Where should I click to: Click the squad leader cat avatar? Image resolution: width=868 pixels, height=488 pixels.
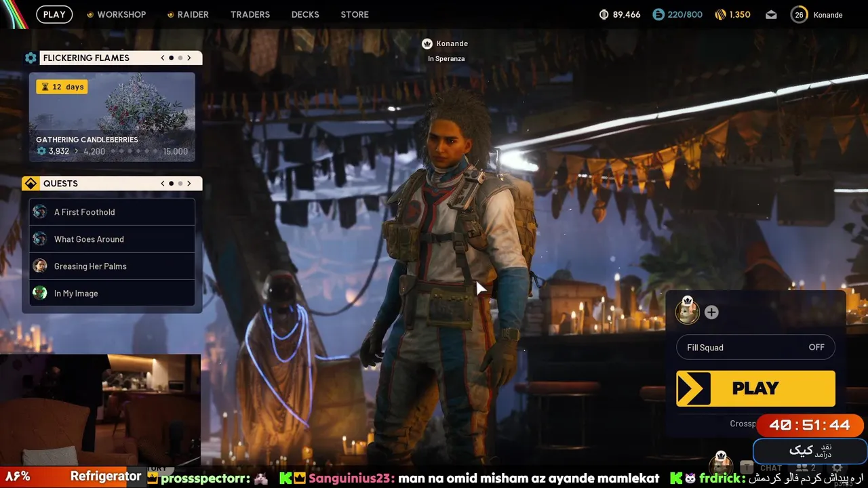(688, 311)
